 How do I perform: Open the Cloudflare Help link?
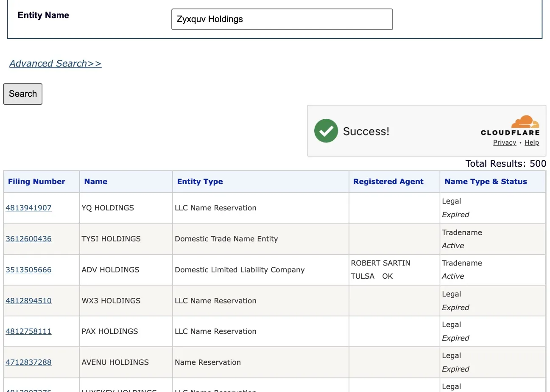coord(532,143)
